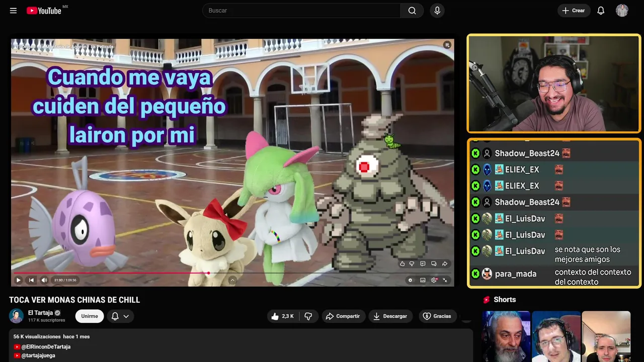This screenshot has height=362, width=644.
Task: Jump to previous video button
Action: pyautogui.click(x=31, y=280)
